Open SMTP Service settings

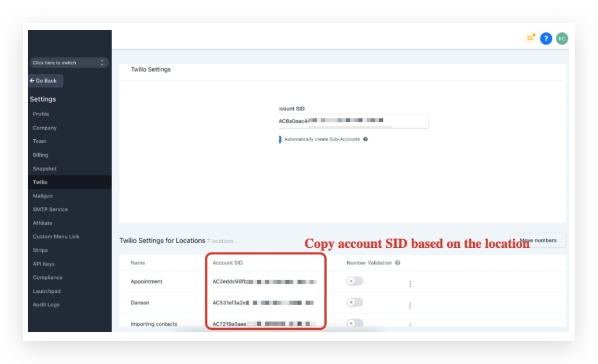tap(50, 209)
